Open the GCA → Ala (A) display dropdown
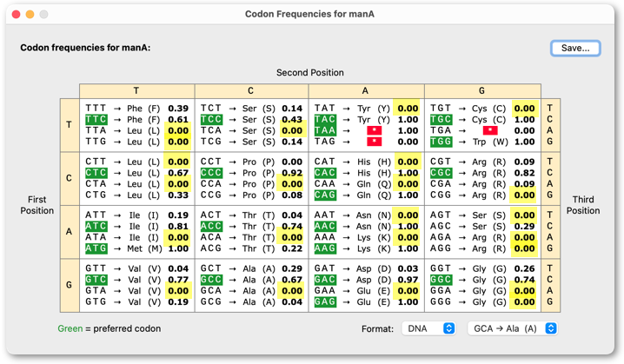Viewport: 624px width, 364px height. pyautogui.click(x=513, y=328)
